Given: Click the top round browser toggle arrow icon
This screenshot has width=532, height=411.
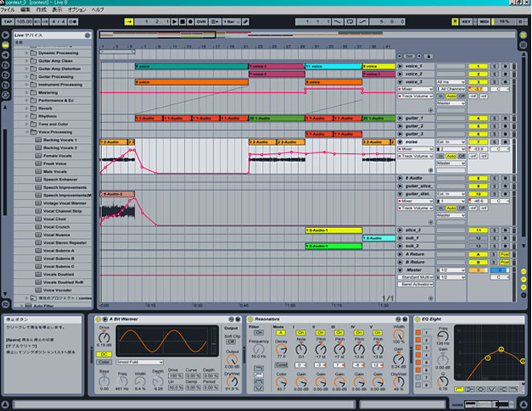Looking at the screenshot, I should (x=6, y=35).
